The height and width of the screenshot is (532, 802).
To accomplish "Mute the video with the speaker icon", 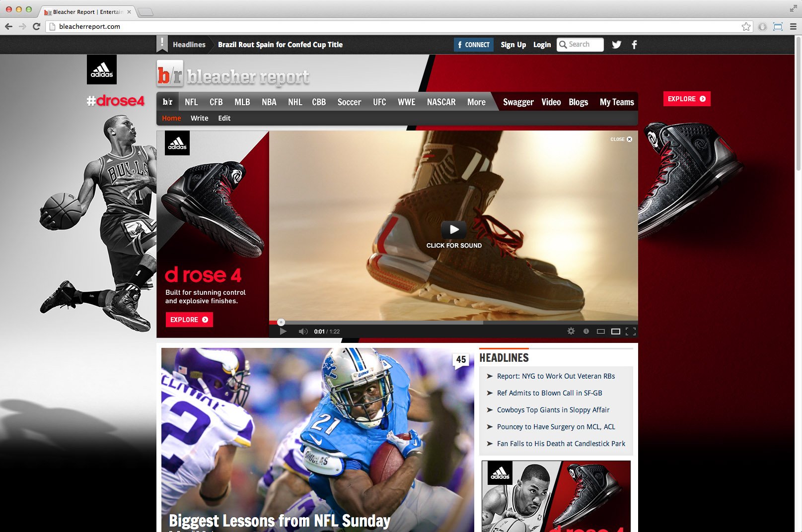I will [303, 332].
